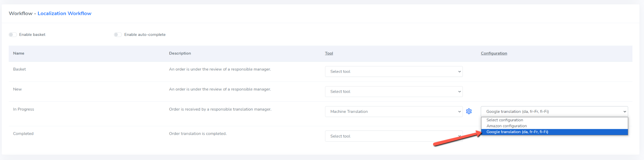Click 'Order is received by a responsible translation manager.'
This screenshot has width=644, height=160.
point(220,109)
